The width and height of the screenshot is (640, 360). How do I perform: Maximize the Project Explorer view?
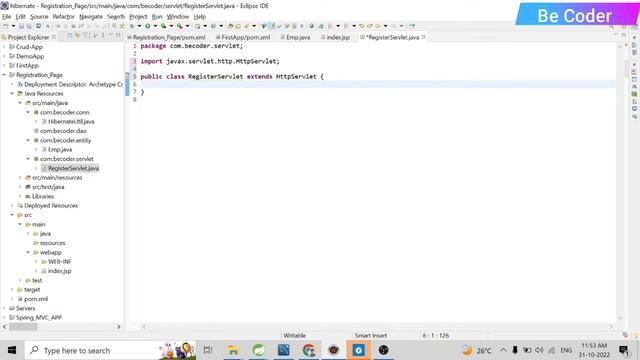(118, 36)
